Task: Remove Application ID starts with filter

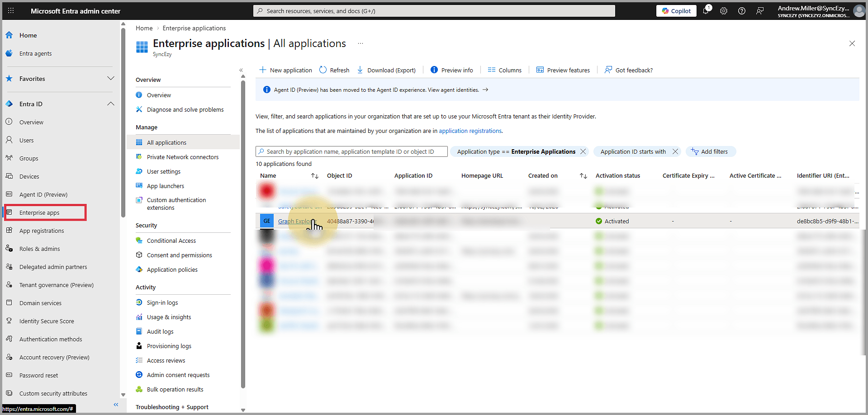Action: click(675, 151)
